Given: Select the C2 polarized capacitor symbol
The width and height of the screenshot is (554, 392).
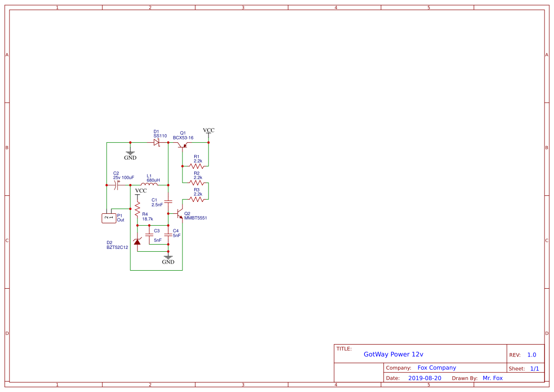Looking at the screenshot, I should (117, 185).
